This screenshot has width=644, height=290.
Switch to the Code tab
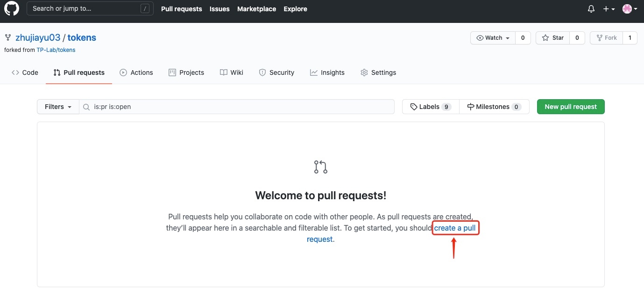pos(25,72)
